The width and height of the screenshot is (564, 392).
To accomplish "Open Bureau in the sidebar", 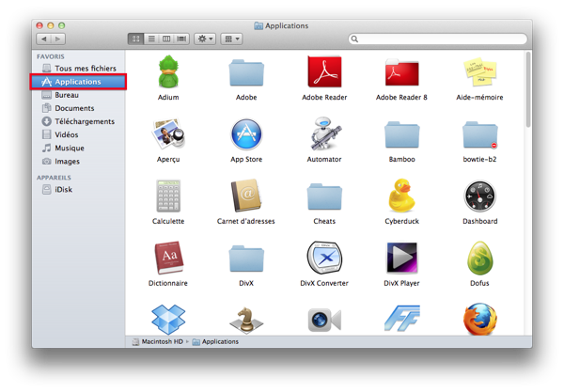I will pos(78,95).
